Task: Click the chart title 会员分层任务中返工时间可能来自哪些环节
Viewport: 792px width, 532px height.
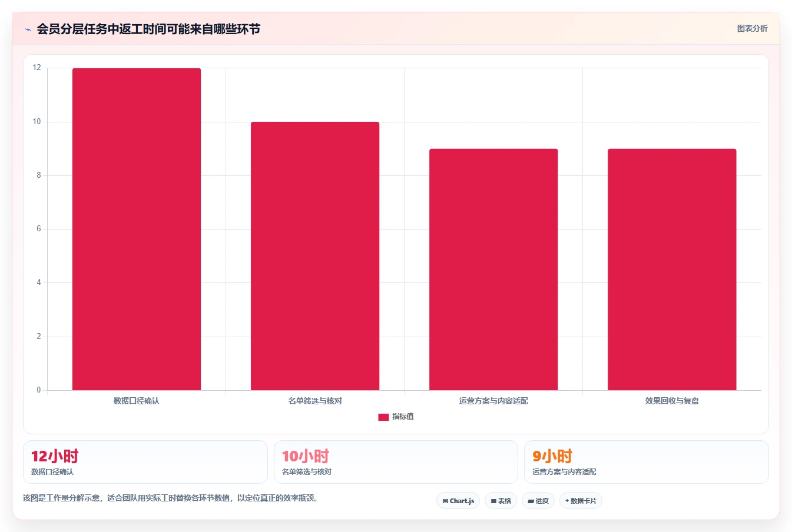Action: tap(148, 29)
